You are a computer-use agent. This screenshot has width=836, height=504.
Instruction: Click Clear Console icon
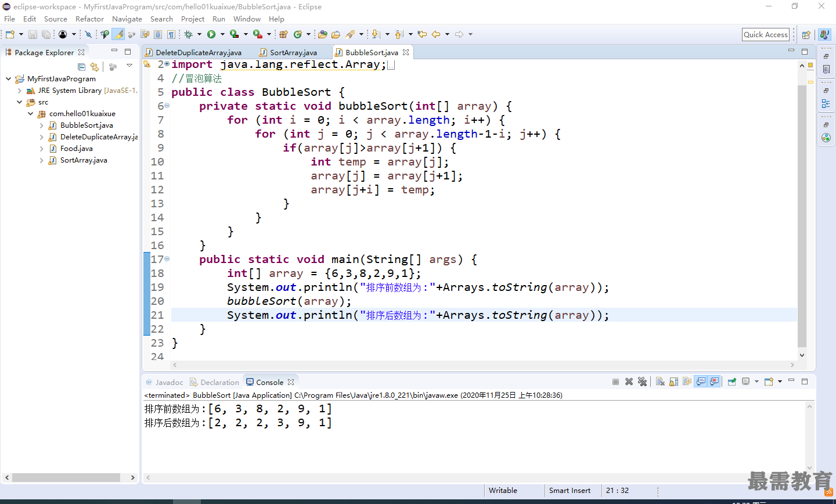point(660,381)
